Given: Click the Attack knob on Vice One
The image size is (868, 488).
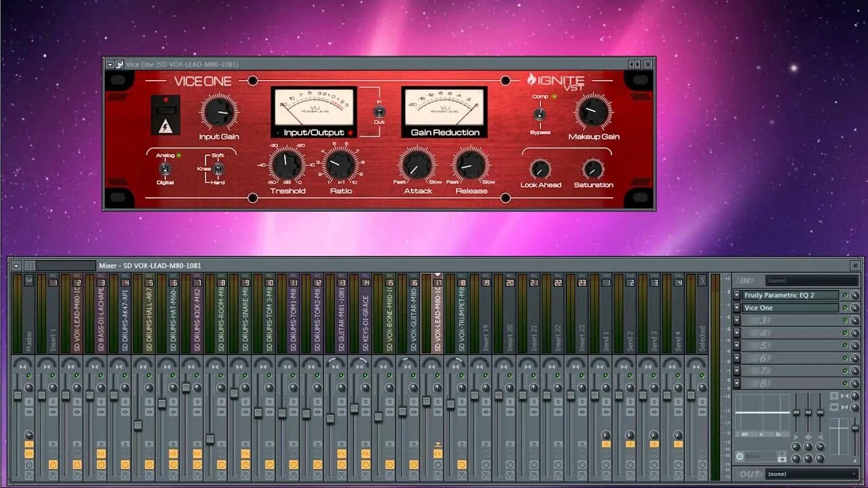Looking at the screenshot, I should pos(417,164).
